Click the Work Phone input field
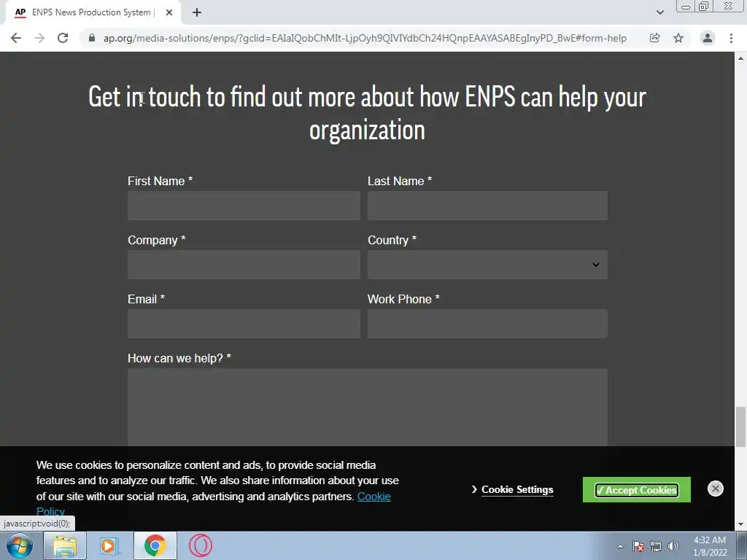 tap(487, 324)
